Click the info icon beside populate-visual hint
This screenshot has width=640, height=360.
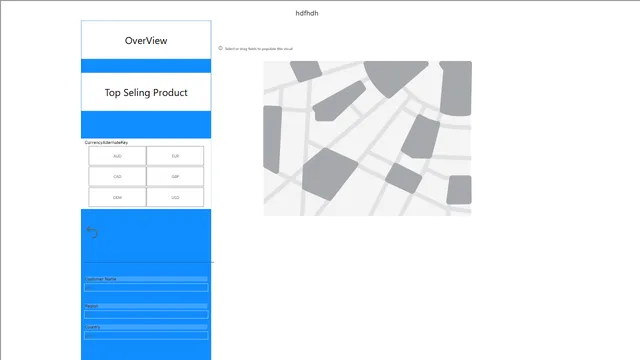click(220, 48)
